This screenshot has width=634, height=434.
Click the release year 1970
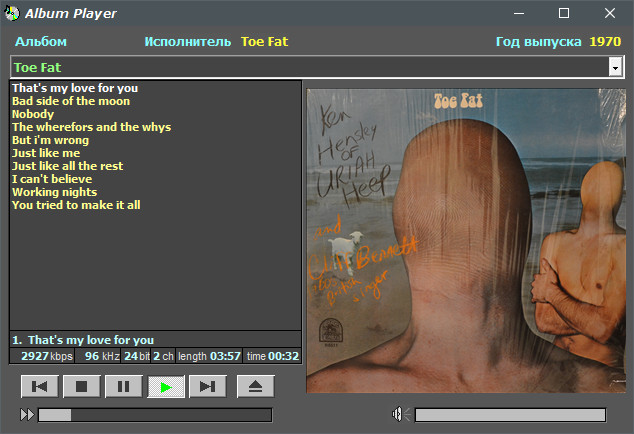click(x=605, y=42)
